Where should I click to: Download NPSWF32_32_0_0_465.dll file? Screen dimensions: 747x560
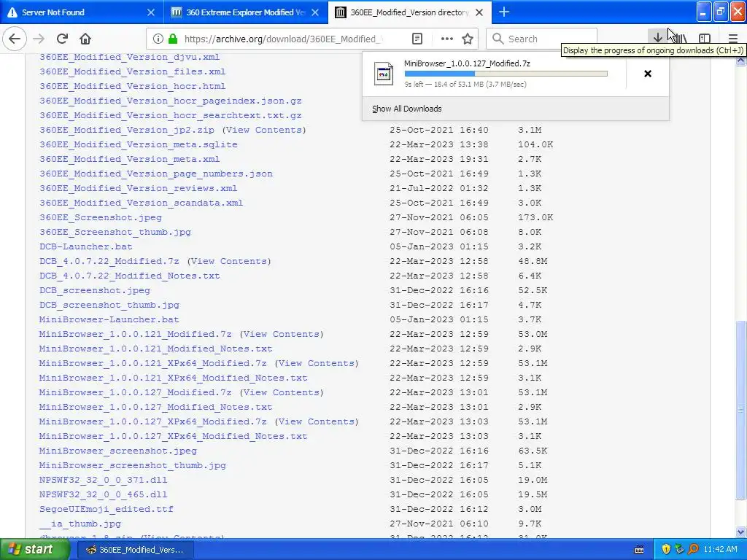point(104,495)
